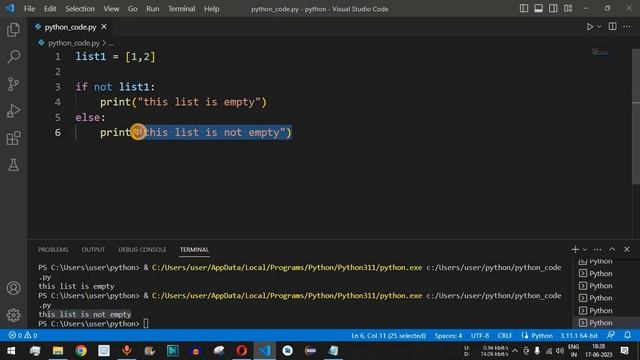Close the python_code.py tab
Viewport: 640px width, 360px height.
(x=104, y=27)
